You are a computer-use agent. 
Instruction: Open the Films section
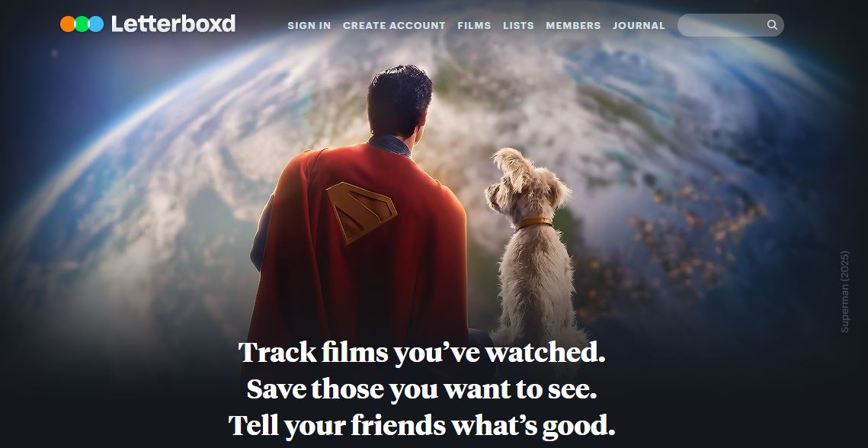[x=474, y=25]
